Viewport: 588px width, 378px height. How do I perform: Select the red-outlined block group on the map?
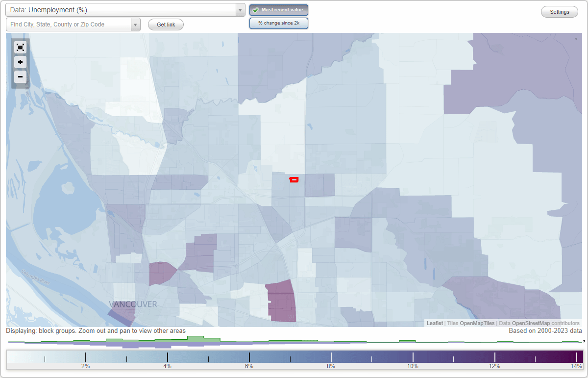(x=294, y=179)
